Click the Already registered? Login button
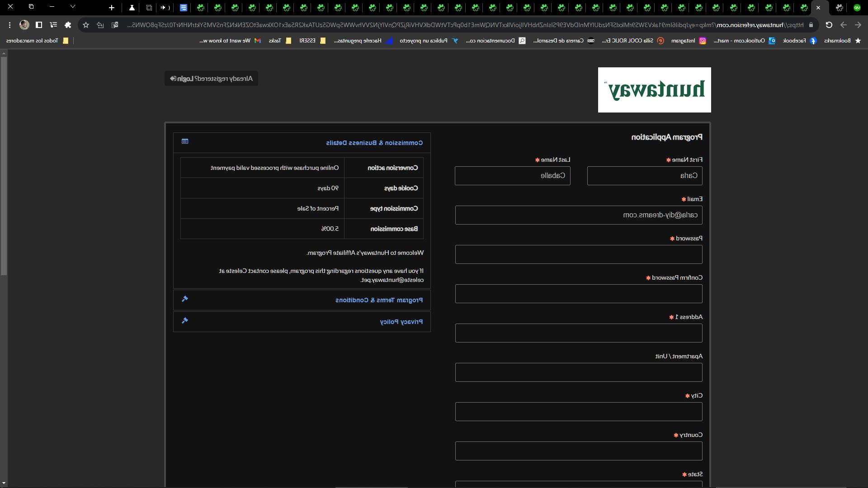Screen dimensions: 868x488 pyautogui.click(x=211, y=79)
